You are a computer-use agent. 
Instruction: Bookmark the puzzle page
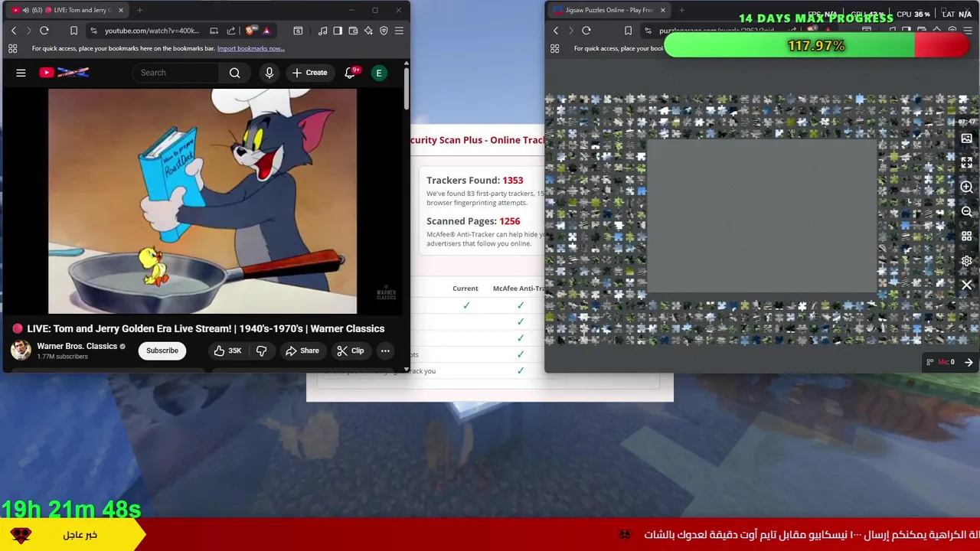coord(628,31)
